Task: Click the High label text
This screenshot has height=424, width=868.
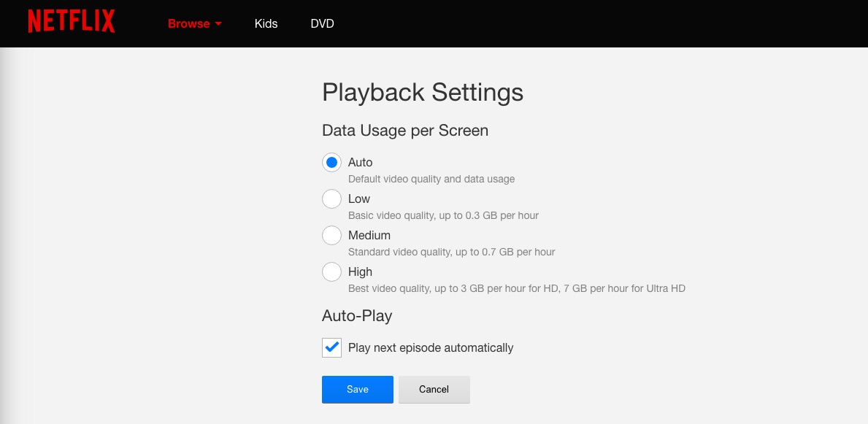Action: click(360, 271)
